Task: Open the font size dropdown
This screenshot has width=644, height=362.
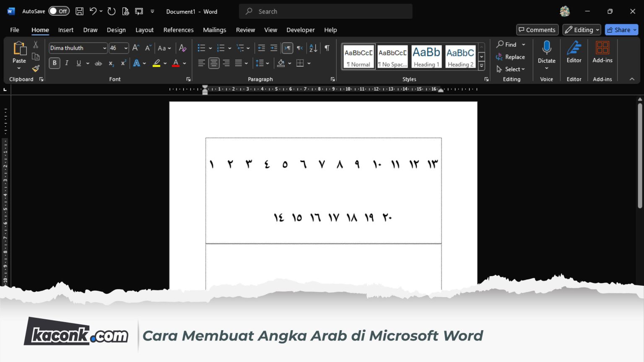Action: [126, 48]
